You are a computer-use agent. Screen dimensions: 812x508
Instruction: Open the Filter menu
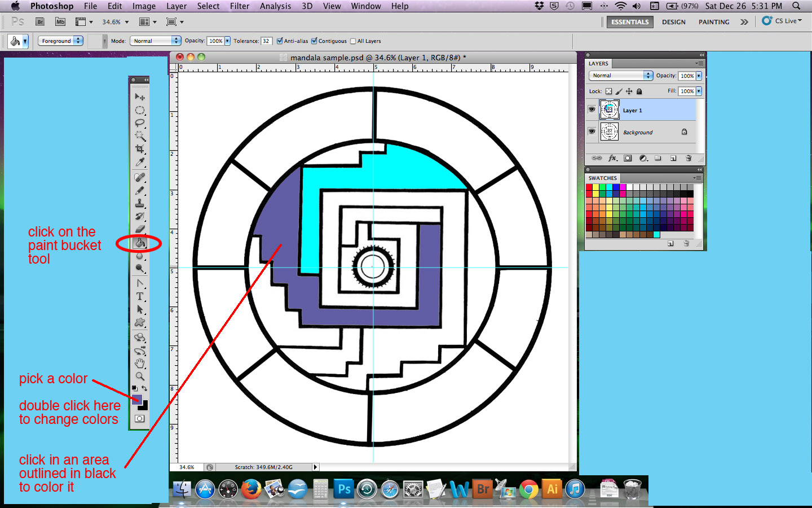pos(240,6)
